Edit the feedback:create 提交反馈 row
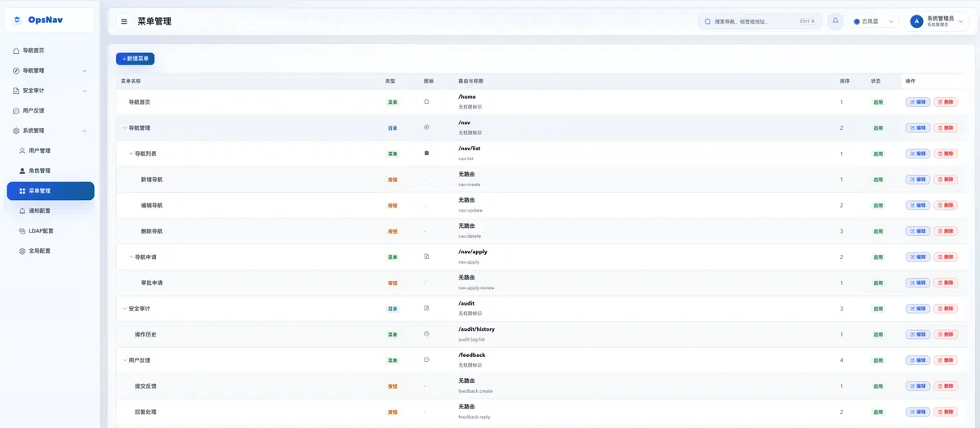Viewport: 980px width, 428px height. pos(917,386)
